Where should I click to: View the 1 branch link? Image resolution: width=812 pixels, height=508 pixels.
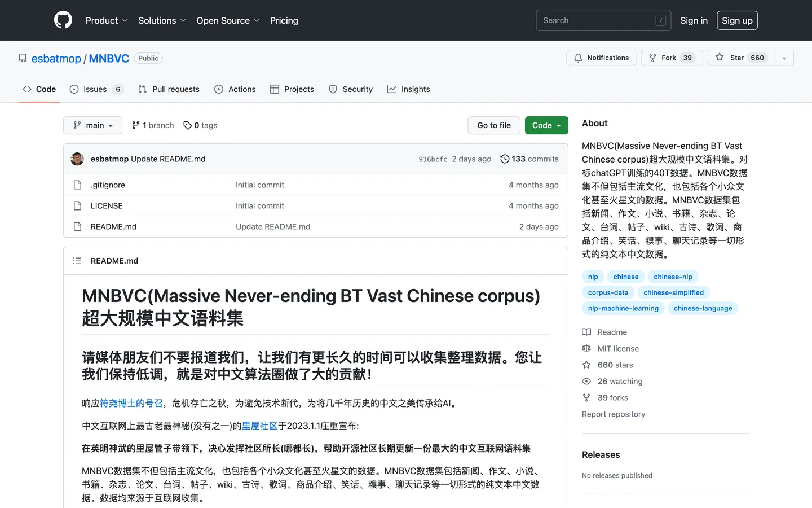click(153, 125)
